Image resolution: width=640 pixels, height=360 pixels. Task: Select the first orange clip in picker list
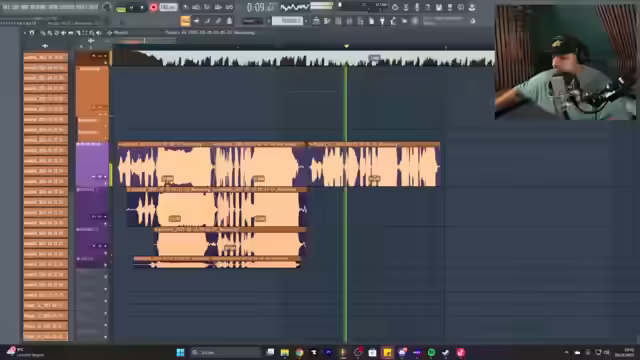pyautogui.click(x=45, y=57)
